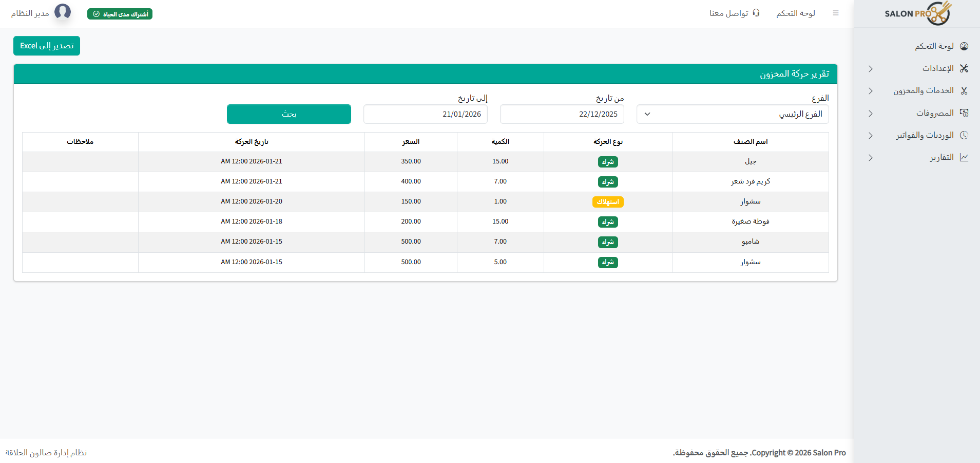Click the تصدير إلى Excel button
The width and height of the screenshot is (980, 463).
46,46
